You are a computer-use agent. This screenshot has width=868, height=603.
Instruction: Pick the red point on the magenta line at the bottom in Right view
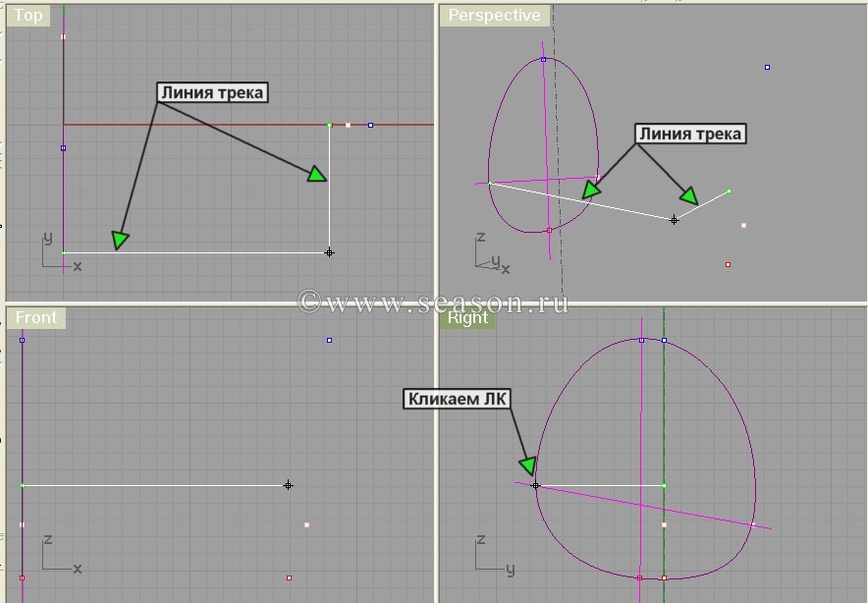639,578
